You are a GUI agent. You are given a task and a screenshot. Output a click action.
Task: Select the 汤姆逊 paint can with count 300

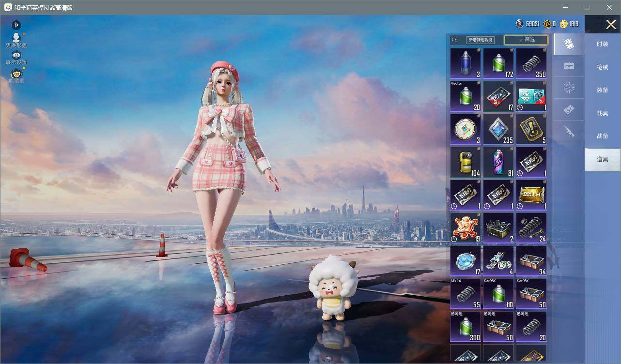point(466,327)
